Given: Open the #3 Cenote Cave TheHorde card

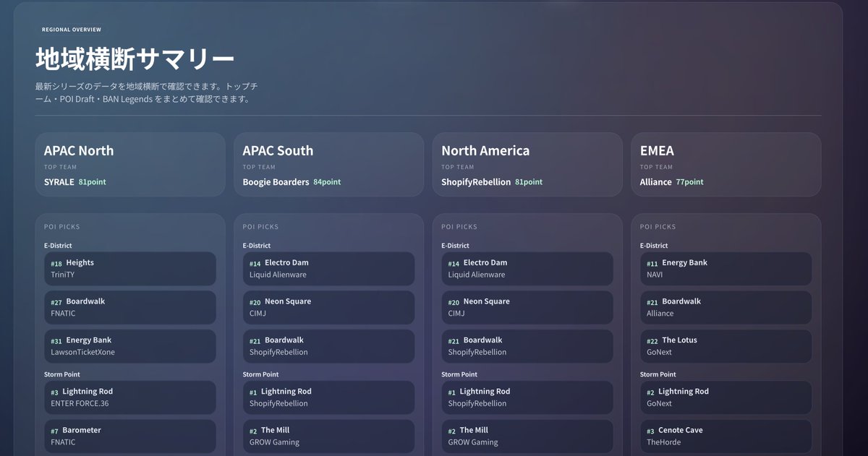Looking at the screenshot, I should coord(726,436).
